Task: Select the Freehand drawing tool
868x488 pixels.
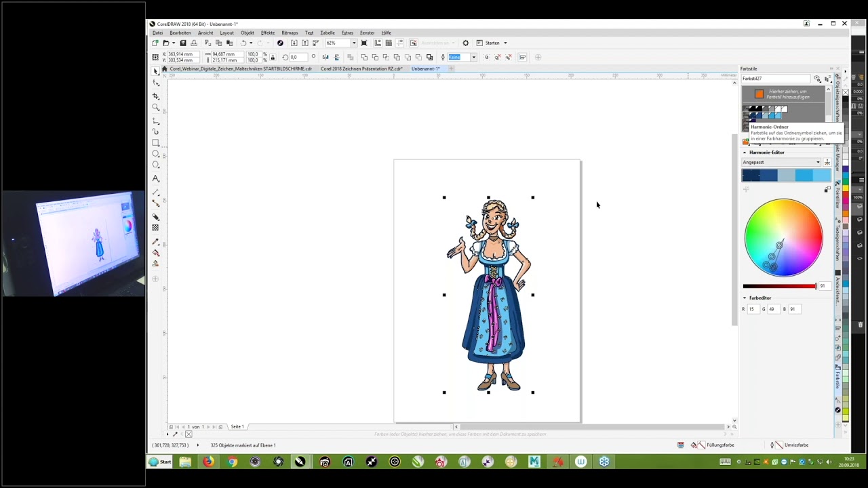Action: point(155,120)
